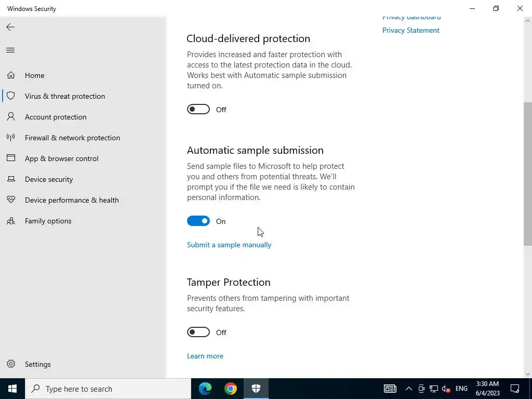Viewport: 532px width, 399px height.
Task: Launch Google Chrome from taskbar
Action: pos(230,389)
